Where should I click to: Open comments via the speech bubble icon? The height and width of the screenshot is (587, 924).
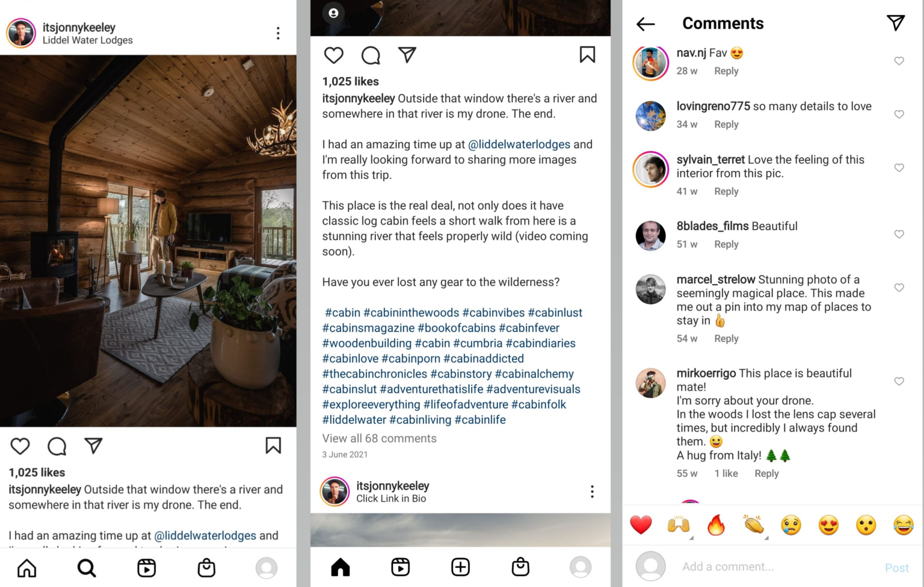[57, 446]
